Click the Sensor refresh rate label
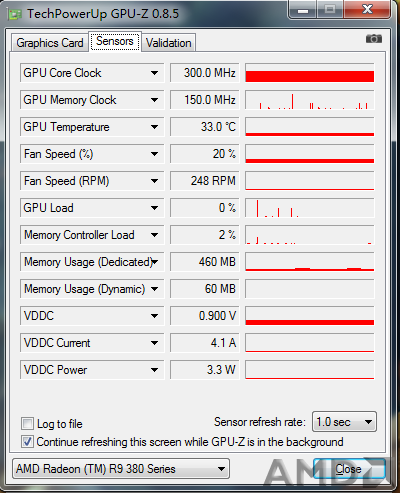 (260, 422)
